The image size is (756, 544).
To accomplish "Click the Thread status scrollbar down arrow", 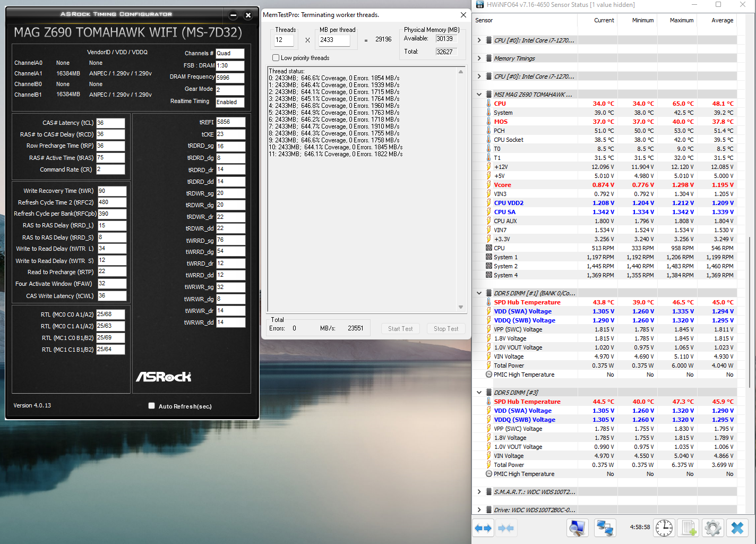I will [x=461, y=307].
